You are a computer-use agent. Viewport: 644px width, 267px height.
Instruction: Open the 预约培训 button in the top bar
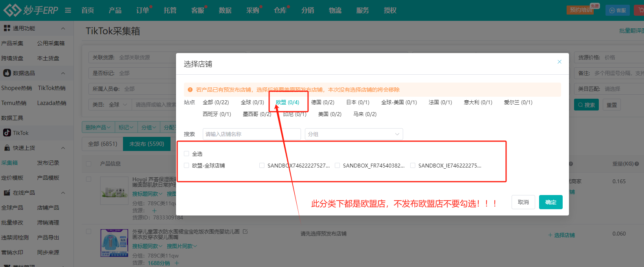click(x=580, y=10)
